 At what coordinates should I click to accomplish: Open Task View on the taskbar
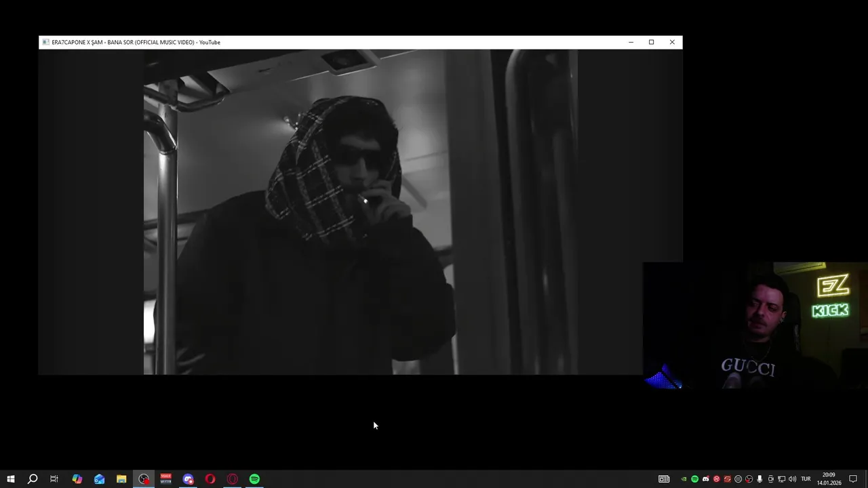(x=54, y=479)
